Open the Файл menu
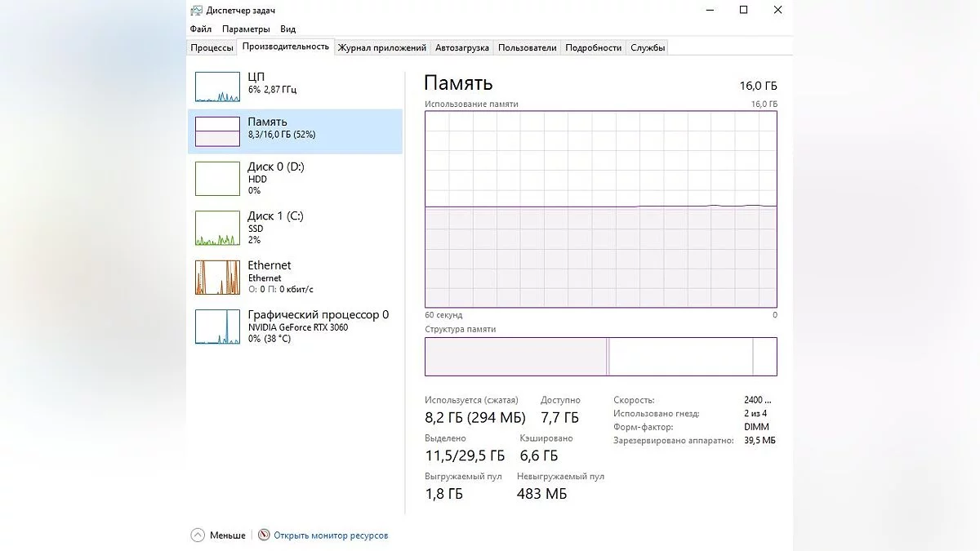980x551 pixels. pos(201,29)
